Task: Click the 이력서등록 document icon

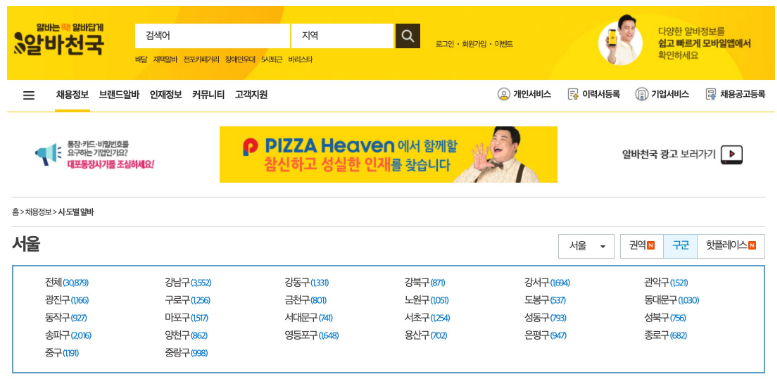Action: (573, 94)
